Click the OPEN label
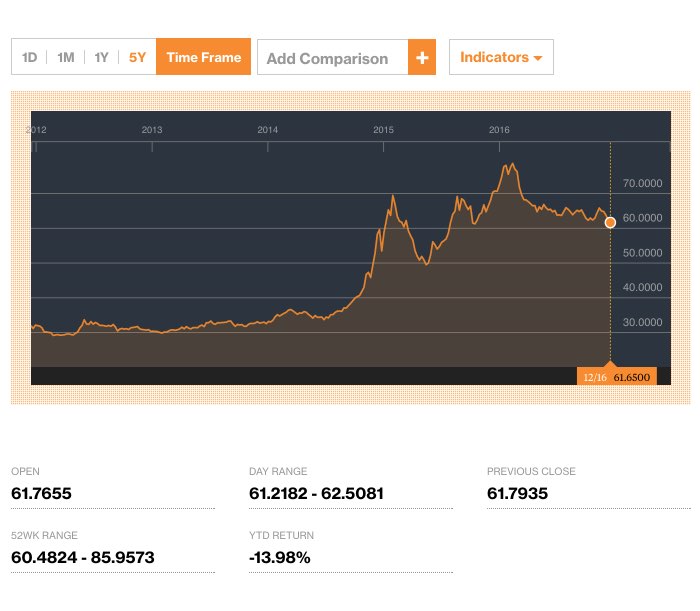Image resolution: width=700 pixels, height=611 pixels. point(25,471)
